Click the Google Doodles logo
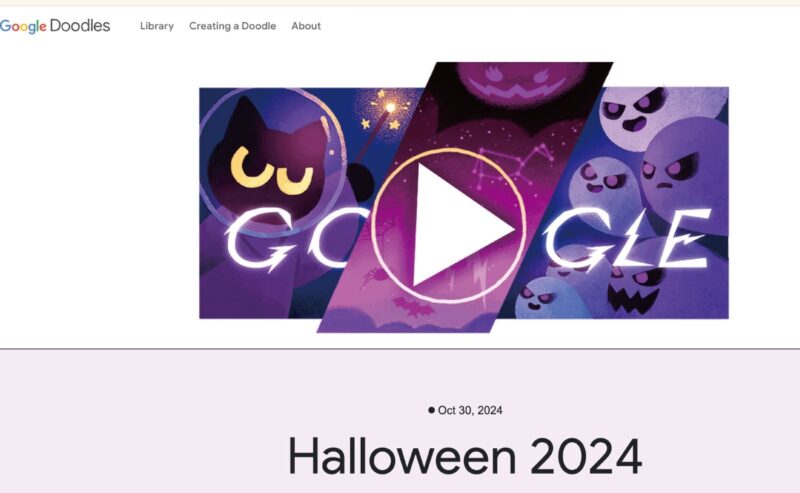Viewport: 800px width, 493px height. pyautogui.click(x=55, y=26)
